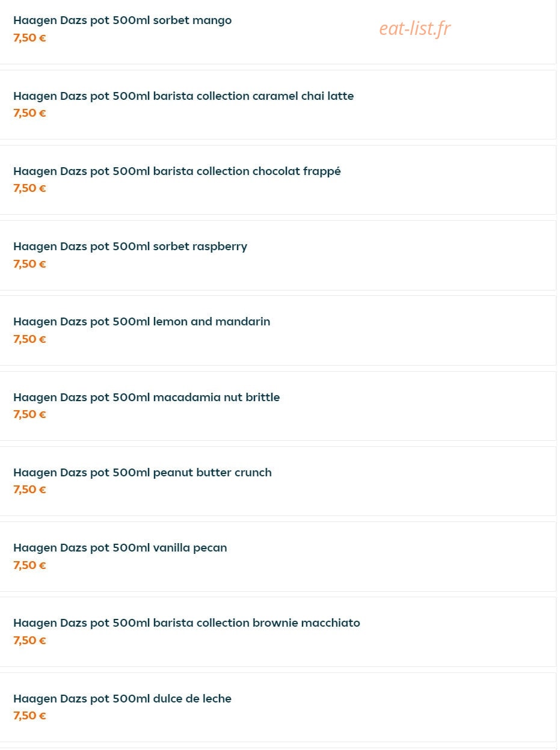560x750 pixels.
Task: Click the price under vanilla pecan
Action: pos(29,565)
